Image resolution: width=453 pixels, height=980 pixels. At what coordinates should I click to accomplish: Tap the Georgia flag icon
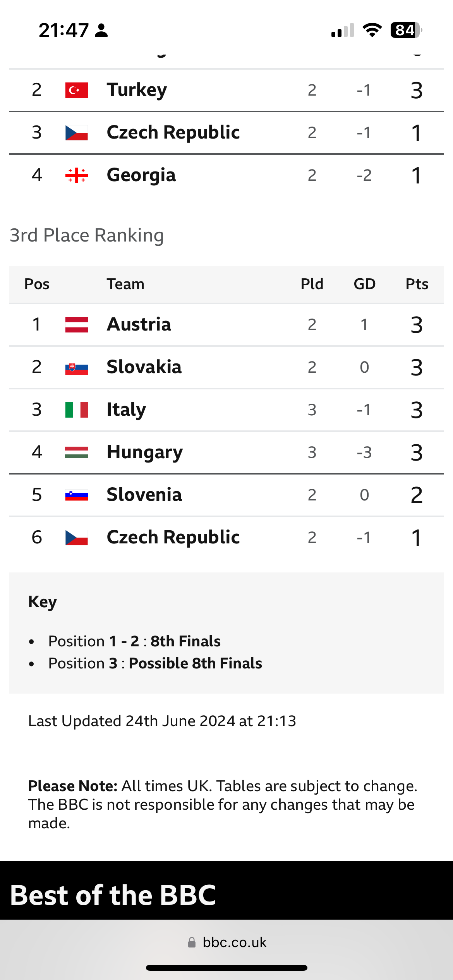click(77, 175)
